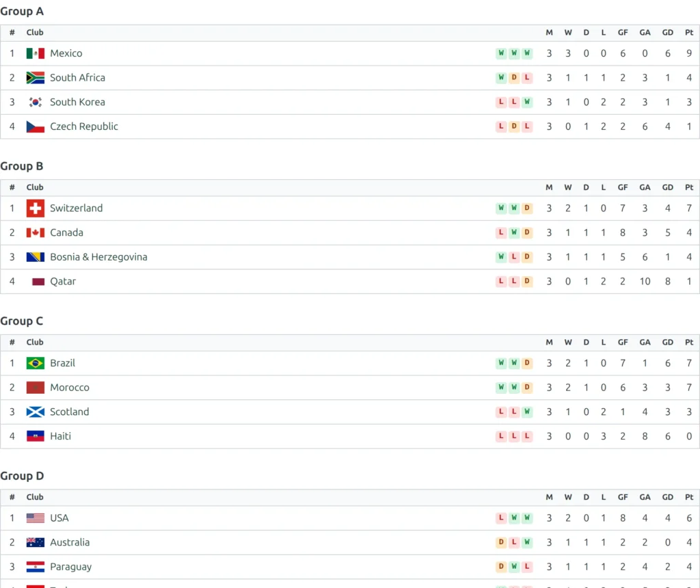This screenshot has width=700, height=588.
Task: Click the Club column header in Group A
Action: click(35, 33)
